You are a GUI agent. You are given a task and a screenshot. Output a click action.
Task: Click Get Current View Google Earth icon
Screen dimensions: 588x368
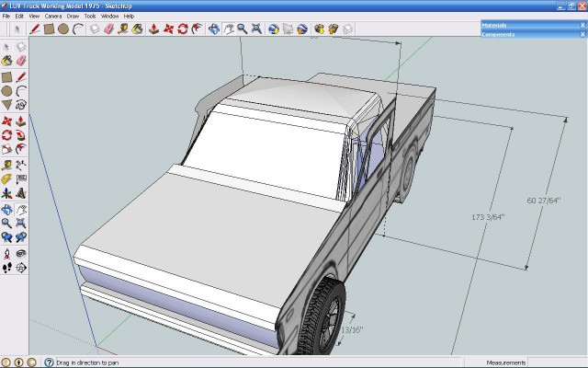pos(274,29)
